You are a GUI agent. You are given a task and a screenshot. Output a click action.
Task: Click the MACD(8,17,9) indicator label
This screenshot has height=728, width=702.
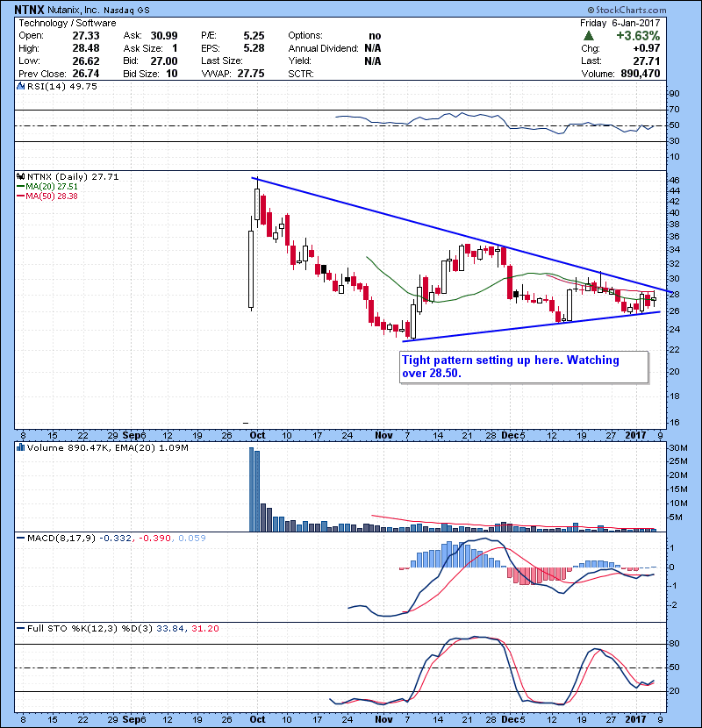[61, 538]
